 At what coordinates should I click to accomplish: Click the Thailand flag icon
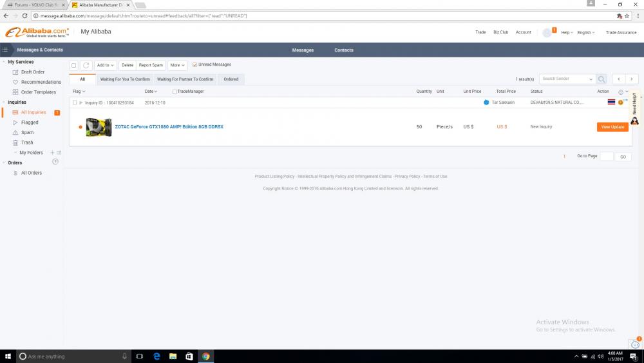coord(611,102)
